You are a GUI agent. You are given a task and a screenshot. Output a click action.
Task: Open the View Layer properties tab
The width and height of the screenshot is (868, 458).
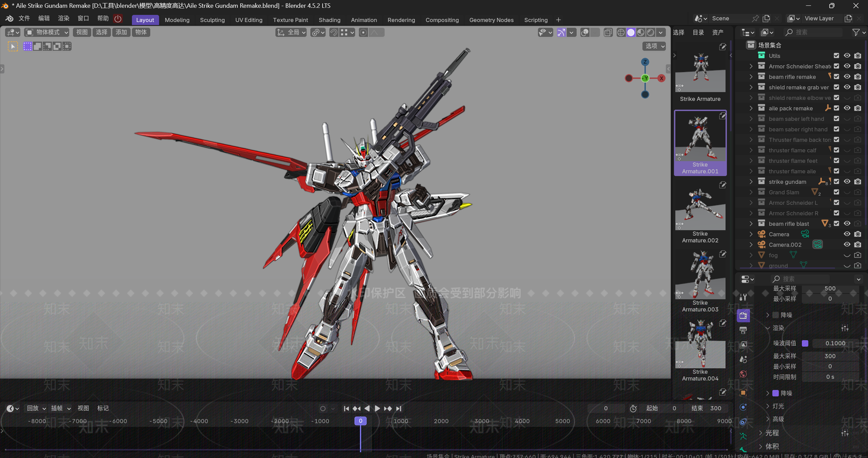coord(743,345)
